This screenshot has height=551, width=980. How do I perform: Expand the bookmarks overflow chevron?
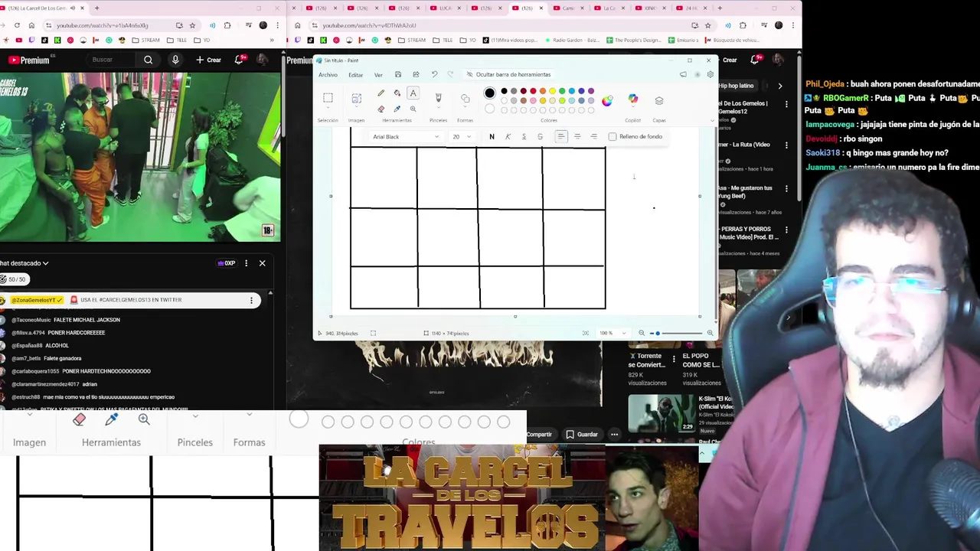pos(271,40)
